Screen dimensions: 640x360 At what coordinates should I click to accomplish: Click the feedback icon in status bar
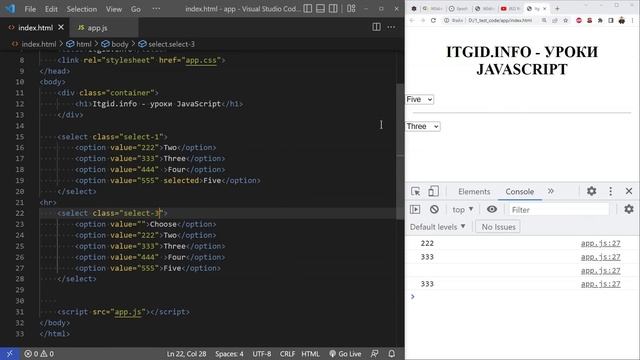click(374, 354)
